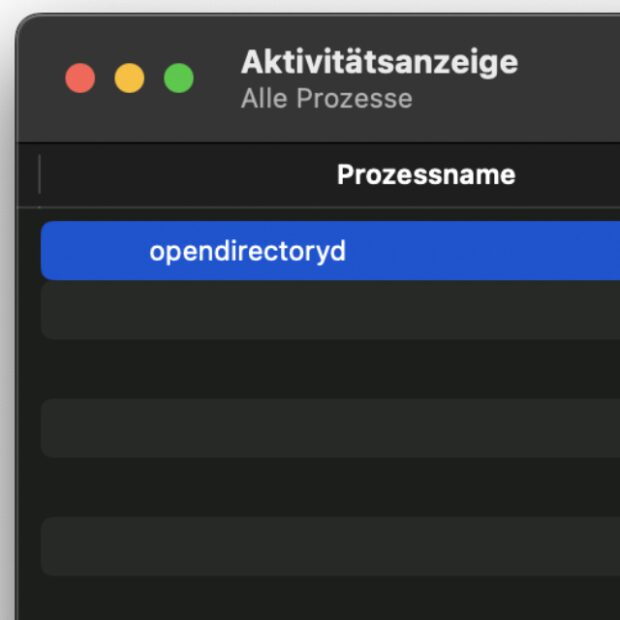
Task: Click the window's rounded top-left corner
Action: click(26, 22)
